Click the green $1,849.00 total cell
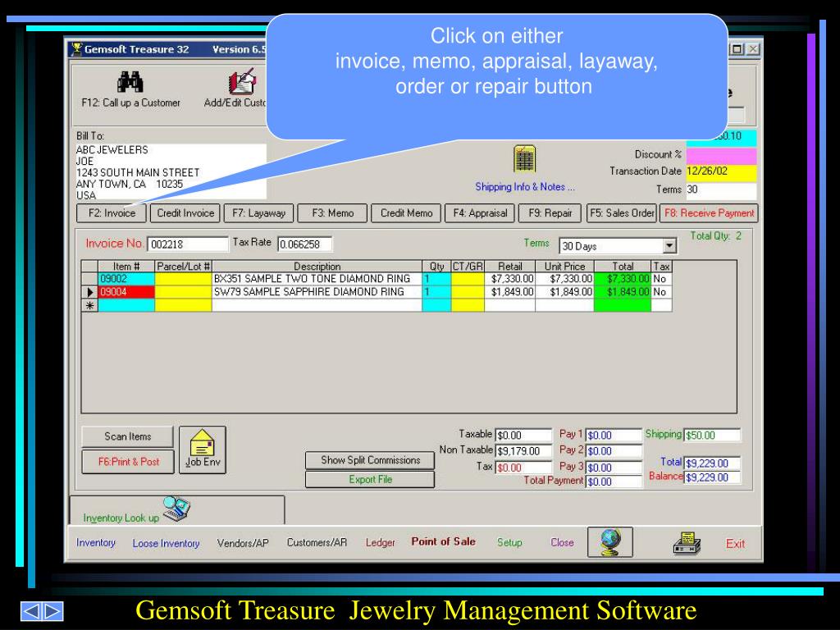The image size is (840, 630). (x=623, y=292)
